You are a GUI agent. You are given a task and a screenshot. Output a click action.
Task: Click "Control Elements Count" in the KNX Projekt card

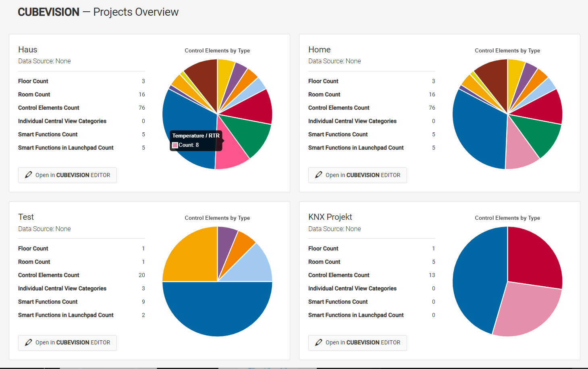[x=339, y=275]
